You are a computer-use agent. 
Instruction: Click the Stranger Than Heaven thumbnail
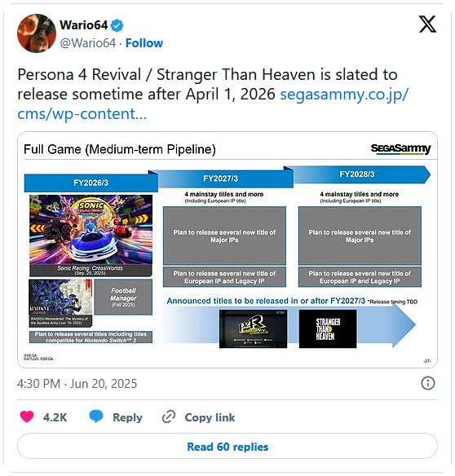[328, 328]
